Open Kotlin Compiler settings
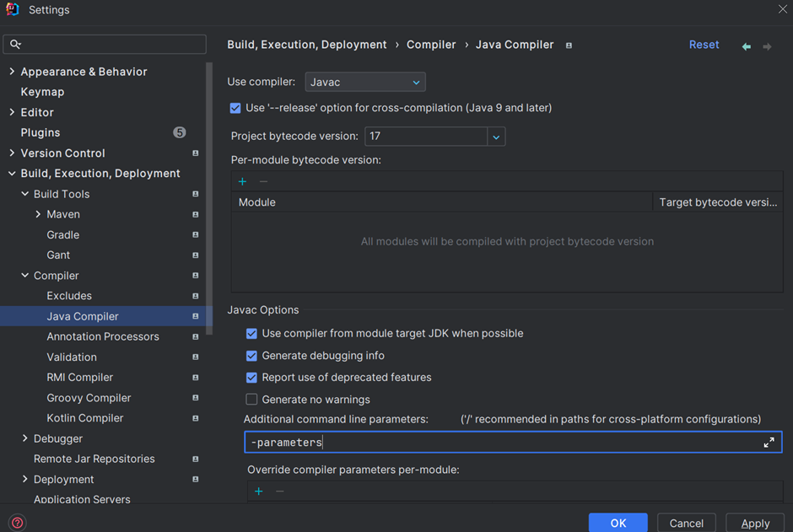This screenshot has height=532, width=793. click(85, 418)
